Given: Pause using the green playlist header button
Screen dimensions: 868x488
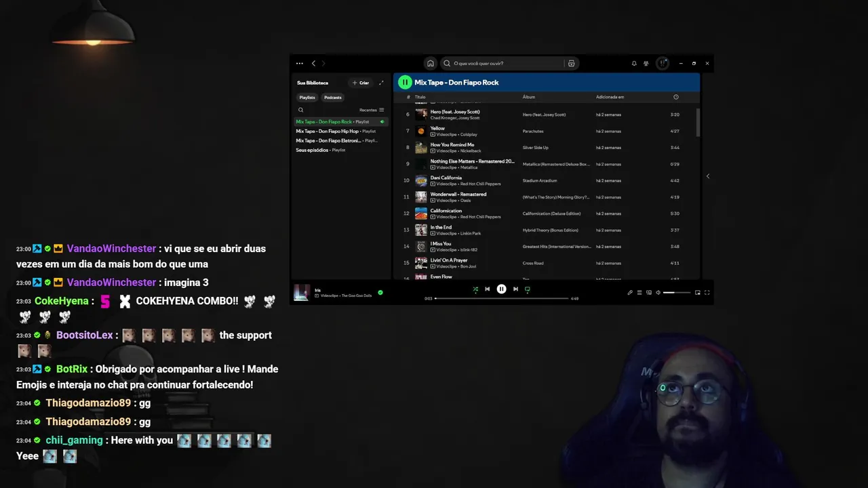Looking at the screenshot, I should [405, 82].
